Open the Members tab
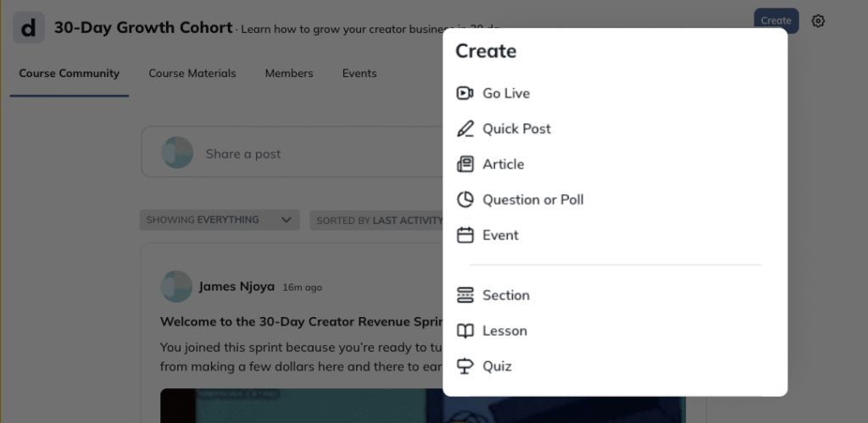 pyautogui.click(x=289, y=74)
